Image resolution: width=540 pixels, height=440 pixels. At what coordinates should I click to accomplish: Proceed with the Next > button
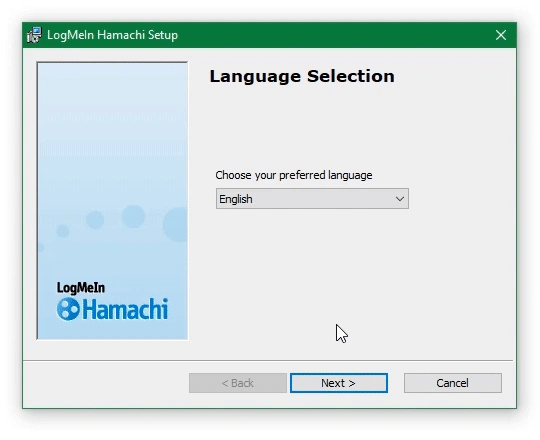[x=339, y=383]
